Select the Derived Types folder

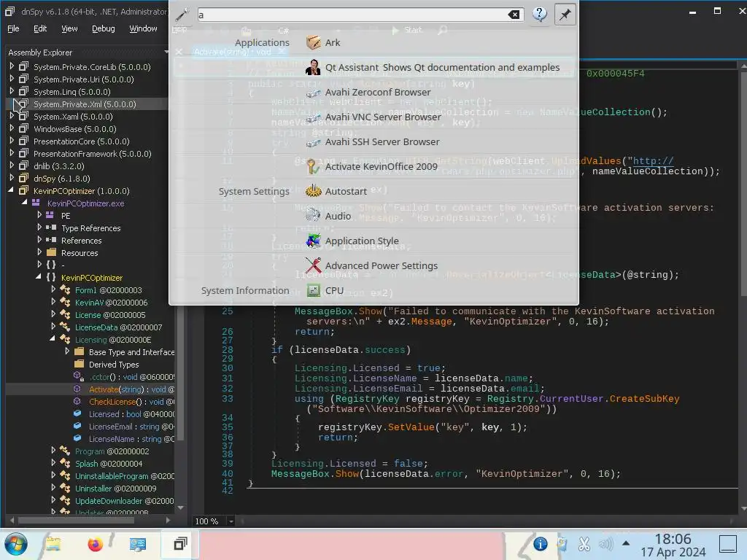click(114, 365)
